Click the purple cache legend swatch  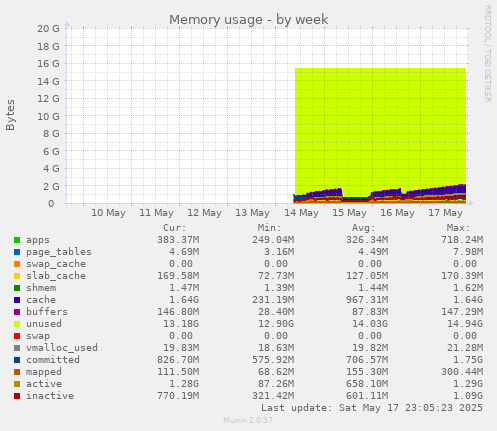pyautogui.click(x=17, y=300)
